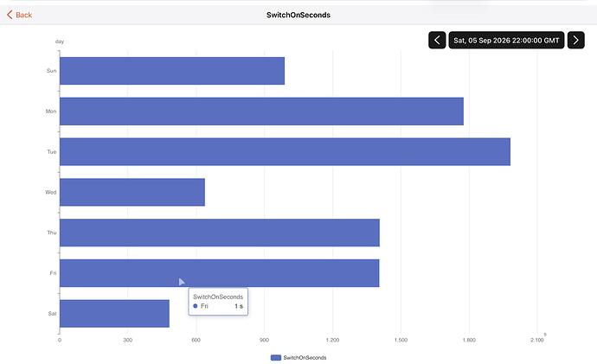Select the Saturday bar
This screenshot has height=364, width=597.
pyautogui.click(x=114, y=313)
